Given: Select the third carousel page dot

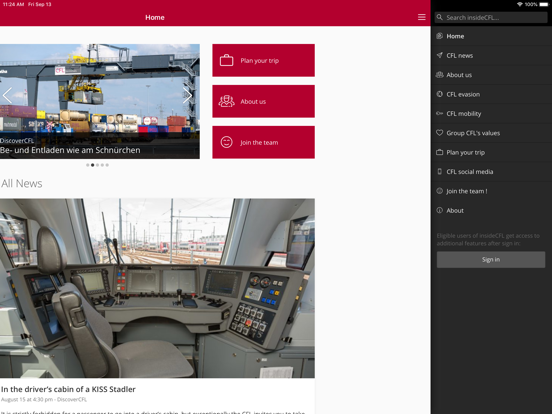Looking at the screenshot, I should click(x=98, y=165).
